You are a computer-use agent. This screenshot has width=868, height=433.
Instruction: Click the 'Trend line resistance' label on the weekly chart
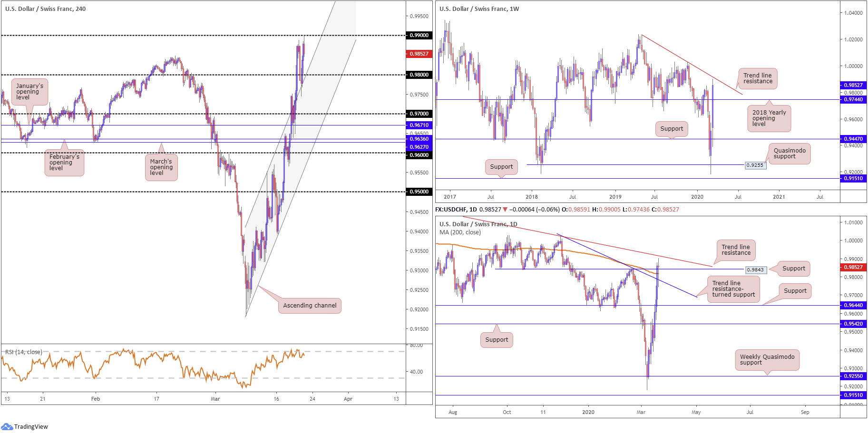[x=758, y=78]
